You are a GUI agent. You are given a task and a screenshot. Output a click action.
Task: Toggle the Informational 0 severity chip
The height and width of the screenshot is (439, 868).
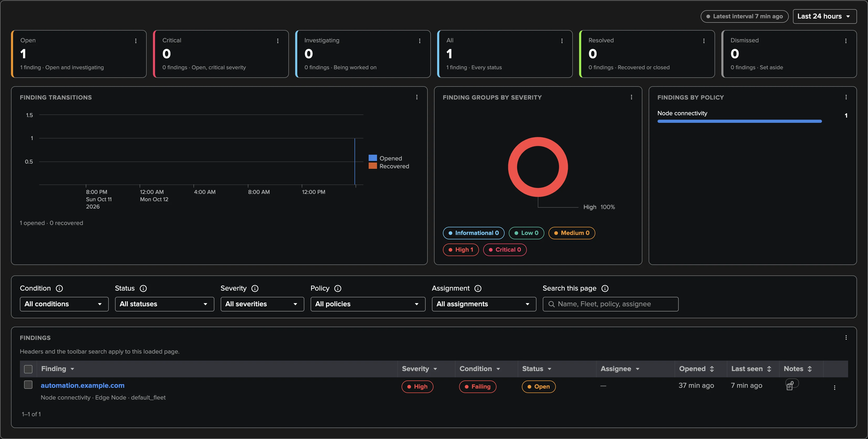tap(473, 233)
